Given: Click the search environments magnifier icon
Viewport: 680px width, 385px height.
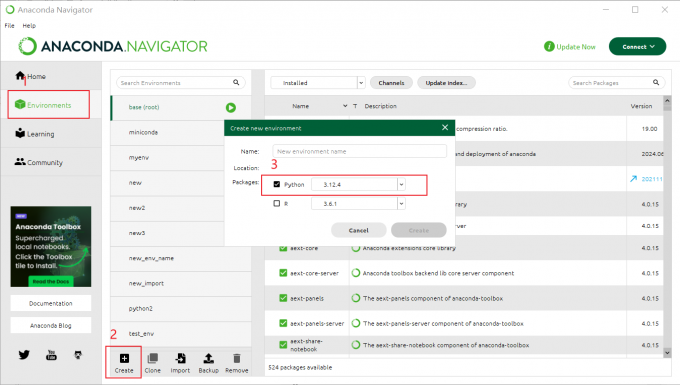Looking at the screenshot, I should pos(236,82).
